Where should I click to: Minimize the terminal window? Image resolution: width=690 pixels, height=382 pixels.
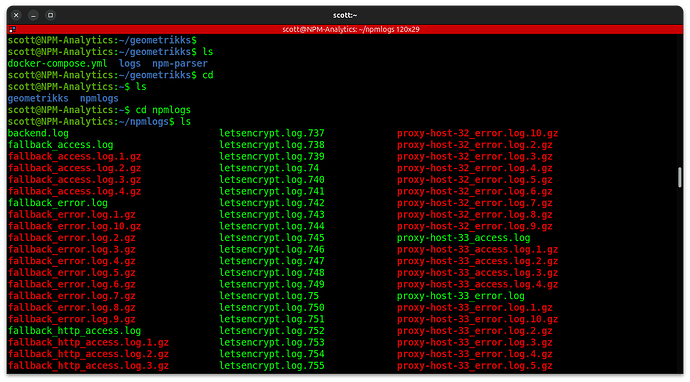pyautogui.click(x=33, y=15)
